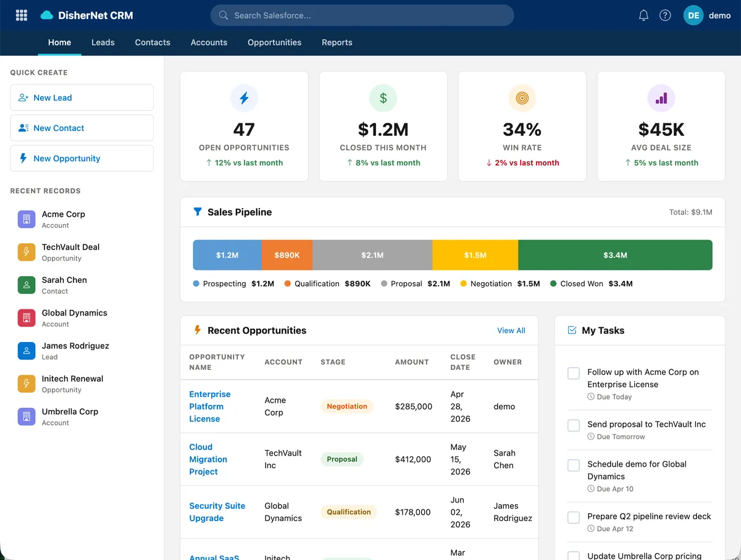Switch to the Home tab
This screenshot has height=560, width=741.
pos(60,43)
